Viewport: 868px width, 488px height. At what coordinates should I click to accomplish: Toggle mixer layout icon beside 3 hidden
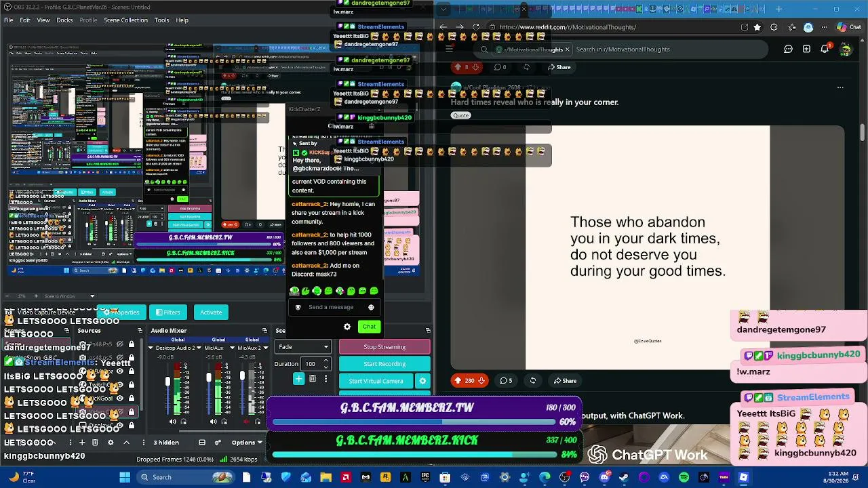(201, 443)
